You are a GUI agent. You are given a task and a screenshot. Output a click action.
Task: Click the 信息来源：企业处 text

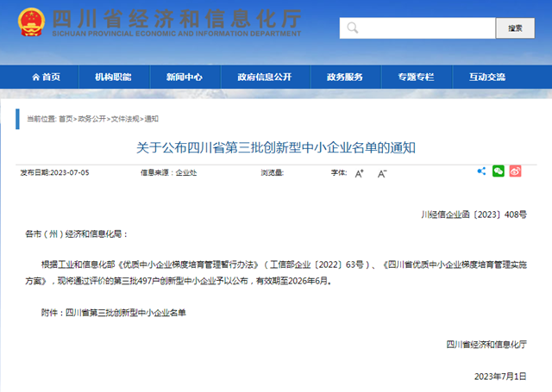tap(169, 172)
